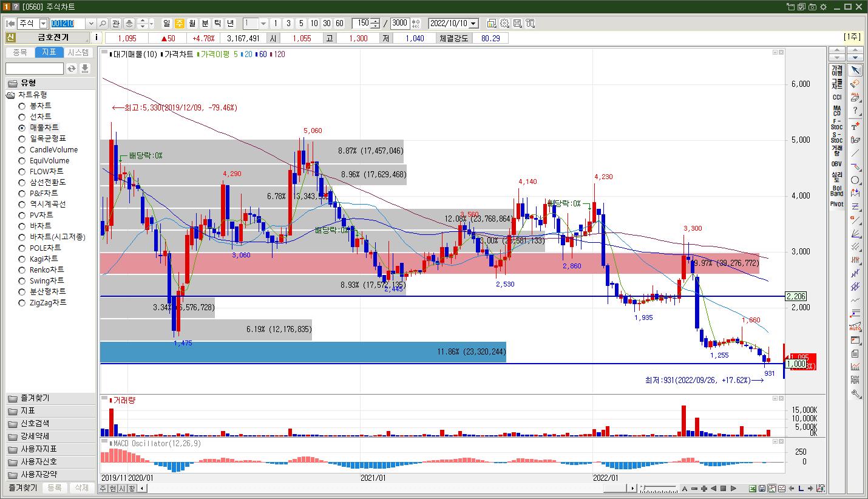Click the magnifier search icon beside stock code
Screen dimensions: 868x499
(103, 24)
